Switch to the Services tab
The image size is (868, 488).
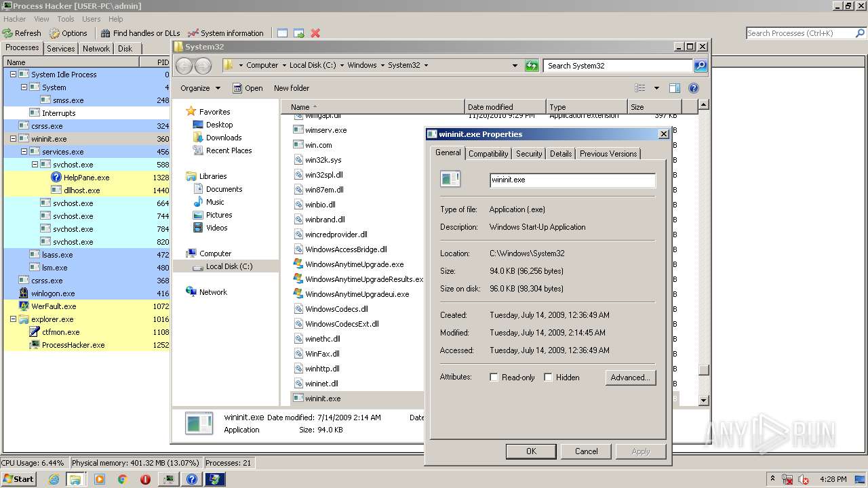click(x=61, y=49)
